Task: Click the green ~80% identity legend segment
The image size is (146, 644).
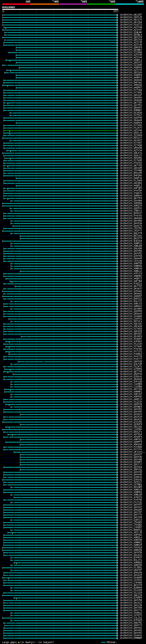Action: click(x=101, y=4)
